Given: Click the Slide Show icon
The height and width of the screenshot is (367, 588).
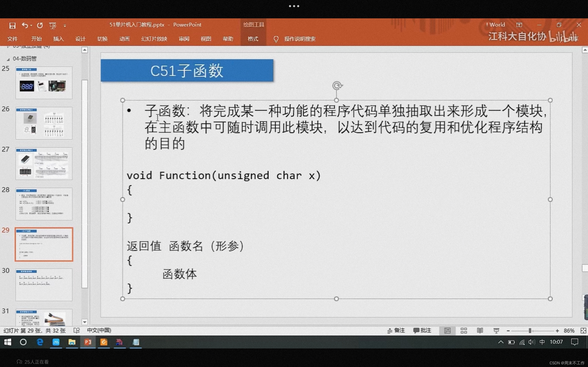Looking at the screenshot, I should pos(496,330).
